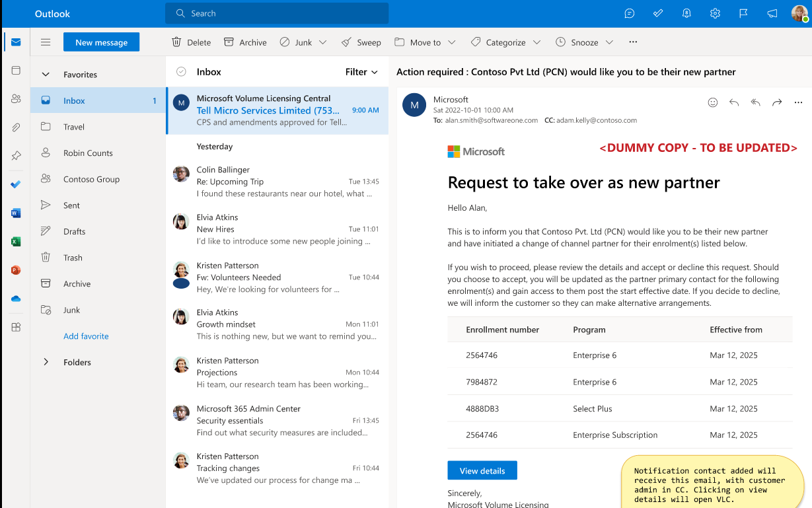Sweep messages from sender
The image size is (812, 508).
pos(361,42)
